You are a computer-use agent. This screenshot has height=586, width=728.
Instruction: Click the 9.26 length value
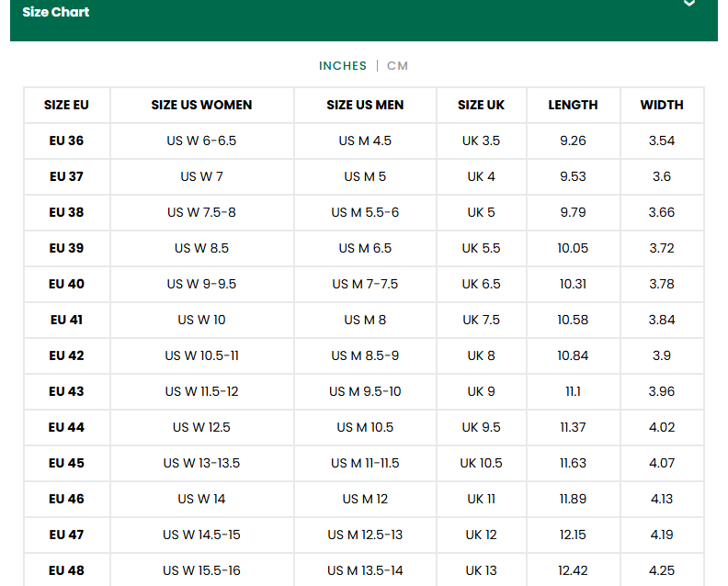click(x=573, y=141)
